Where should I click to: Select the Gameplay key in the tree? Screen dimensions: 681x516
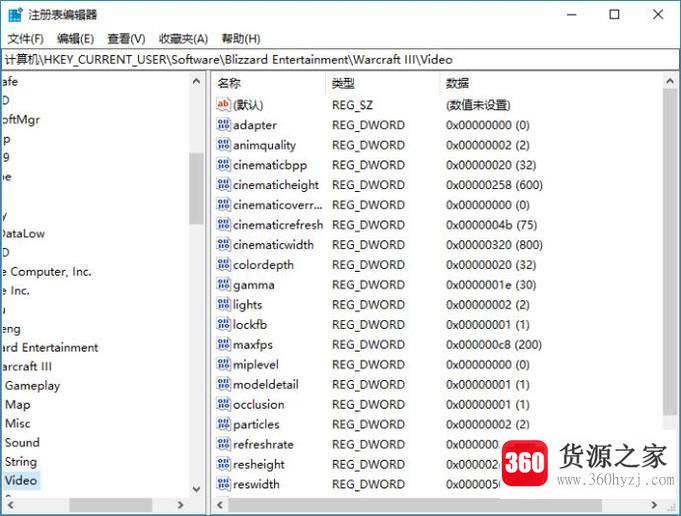33,386
